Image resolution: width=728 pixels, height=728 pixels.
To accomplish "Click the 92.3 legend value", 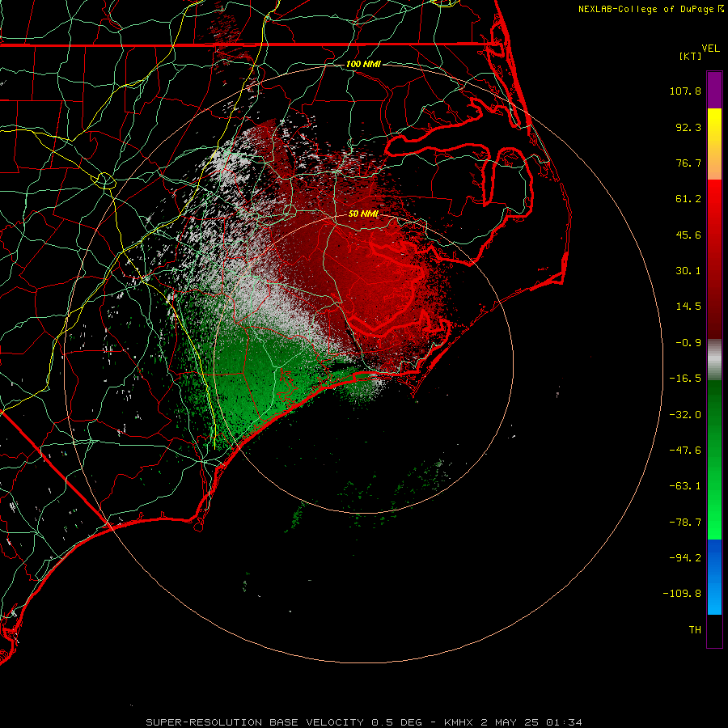I will pos(688,127).
